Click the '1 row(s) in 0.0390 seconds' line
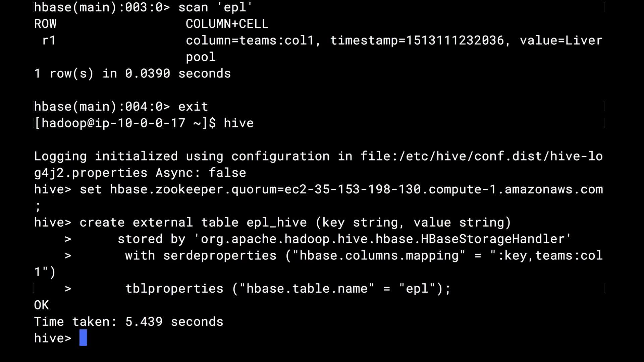 [132, 73]
